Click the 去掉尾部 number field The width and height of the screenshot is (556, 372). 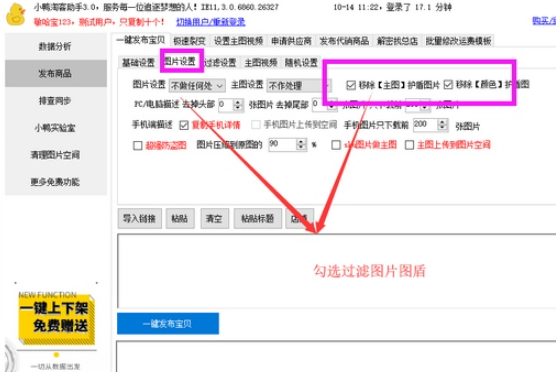coord(319,105)
